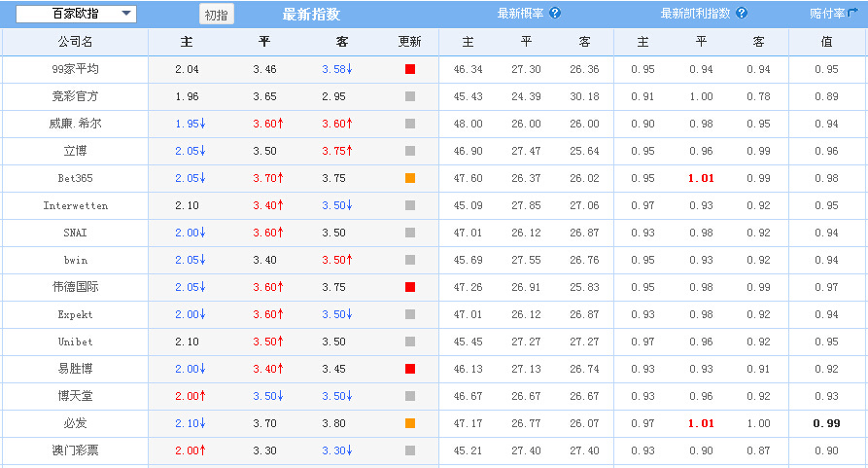This screenshot has height=468, width=868.
Task: Click the 1.95 home odds for 威廉.希尔
Action: pyautogui.click(x=190, y=124)
